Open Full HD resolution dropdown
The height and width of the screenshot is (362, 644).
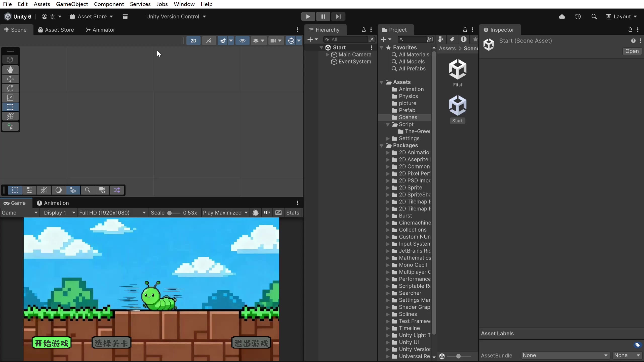click(x=112, y=213)
